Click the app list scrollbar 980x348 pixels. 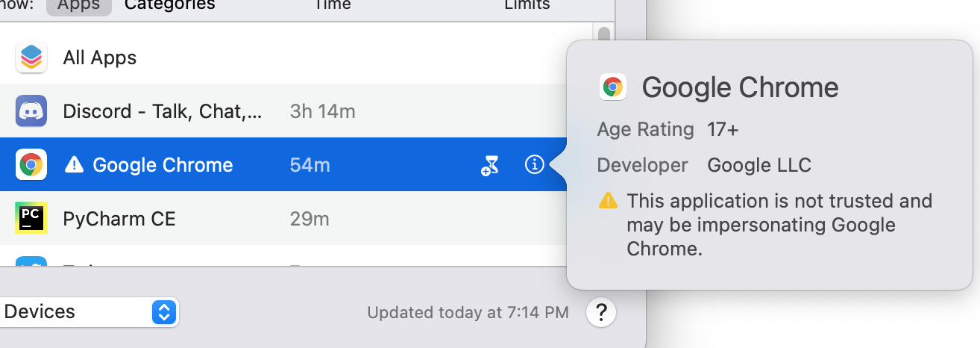tap(603, 36)
